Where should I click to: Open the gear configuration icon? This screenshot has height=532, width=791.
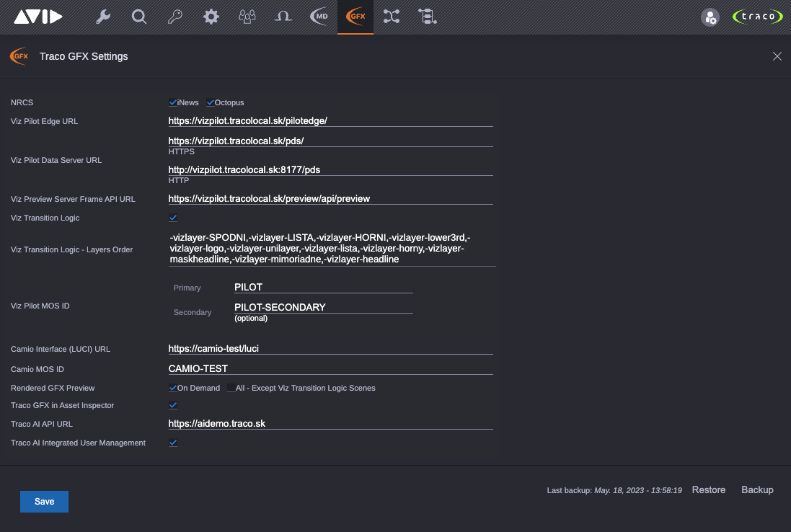(211, 17)
